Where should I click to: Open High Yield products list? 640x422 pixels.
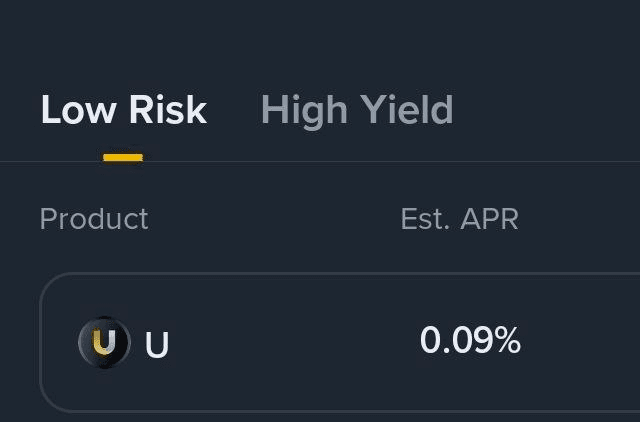pos(356,110)
